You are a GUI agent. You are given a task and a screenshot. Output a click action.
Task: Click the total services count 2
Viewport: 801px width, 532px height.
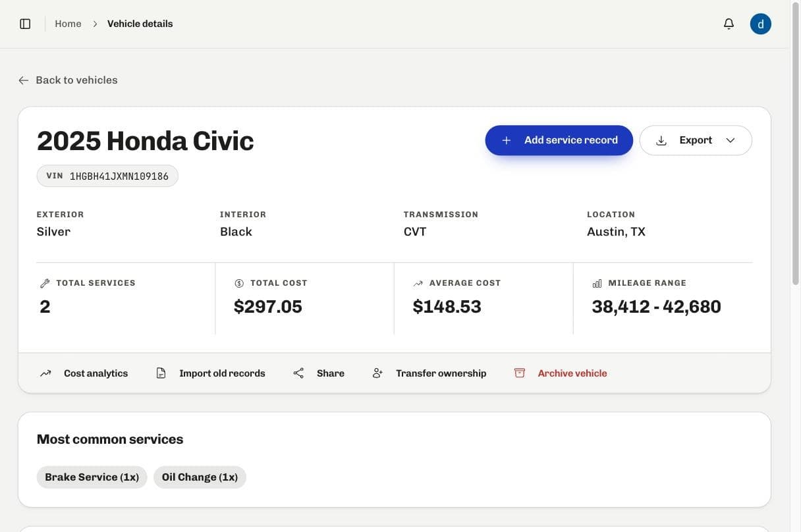pos(45,307)
